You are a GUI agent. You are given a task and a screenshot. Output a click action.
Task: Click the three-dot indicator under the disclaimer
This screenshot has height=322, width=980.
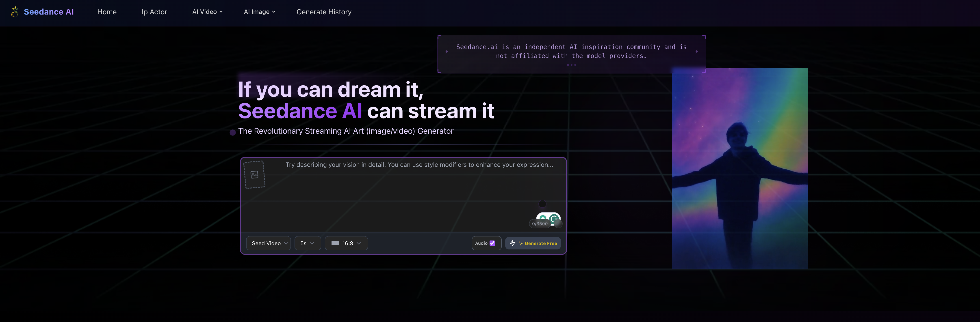(571, 65)
